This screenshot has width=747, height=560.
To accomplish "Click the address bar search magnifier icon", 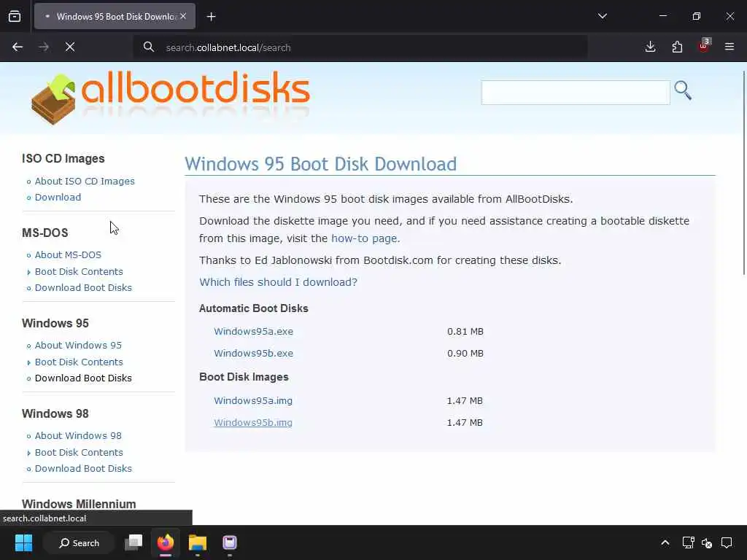I will 149,47.
